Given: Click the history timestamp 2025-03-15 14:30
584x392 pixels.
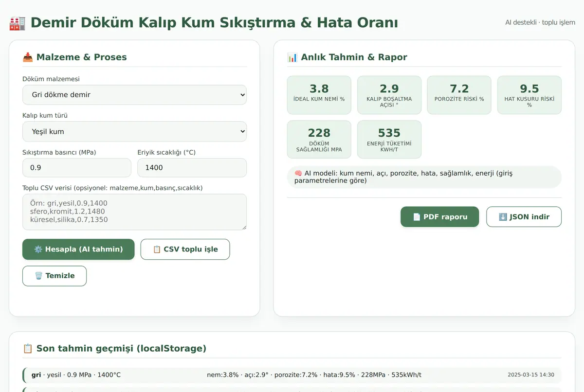Looking at the screenshot, I should [x=531, y=375].
